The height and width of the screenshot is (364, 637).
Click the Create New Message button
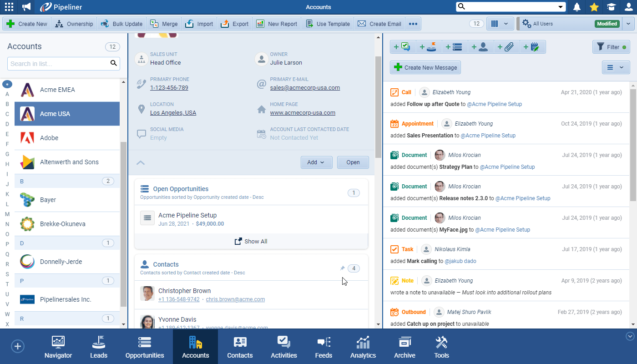(425, 67)
